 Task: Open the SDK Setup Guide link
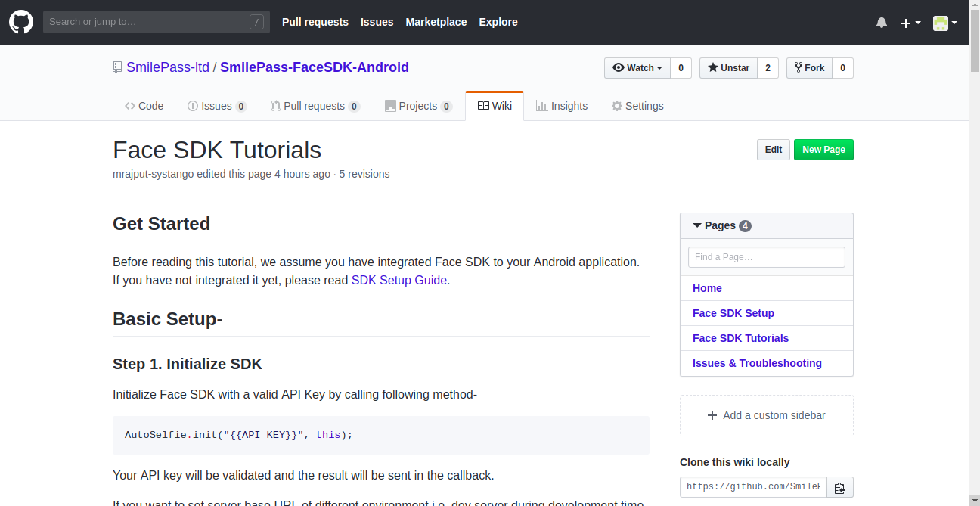point(400,280)
